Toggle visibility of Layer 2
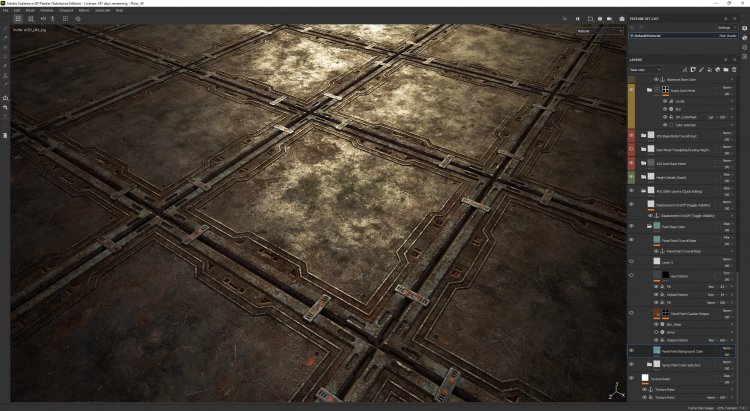The image size is (750, 411). 631,262
